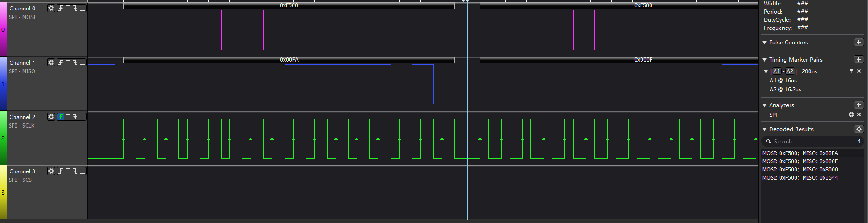
Task: Click the green Channel 2 color bar
Action: coord(3,138)
